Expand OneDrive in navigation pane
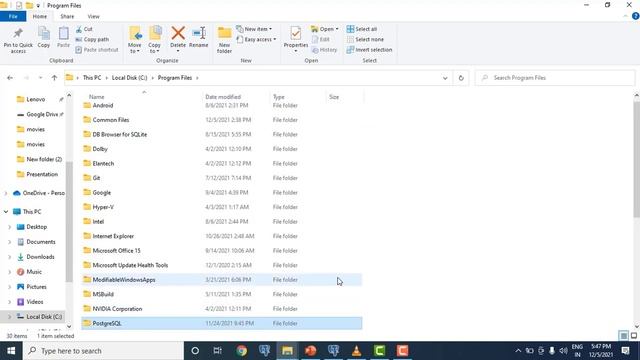640x360 pixels. click(x=6, y=193)
